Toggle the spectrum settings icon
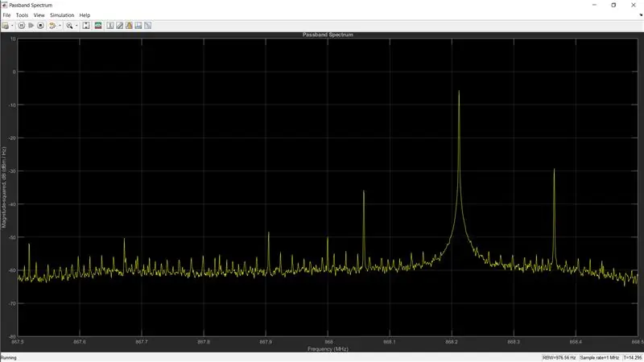Screen dimensions: 644x362 (98, 26)
